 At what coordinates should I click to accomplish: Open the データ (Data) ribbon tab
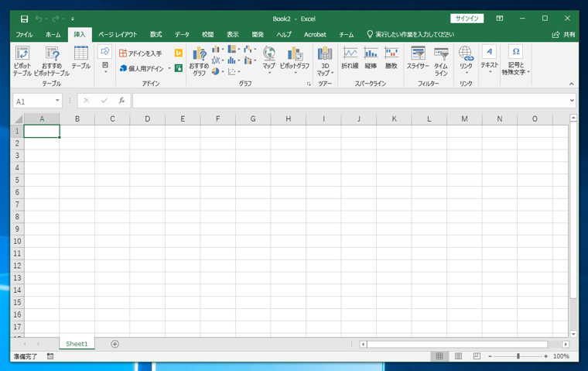pos(182,35)
